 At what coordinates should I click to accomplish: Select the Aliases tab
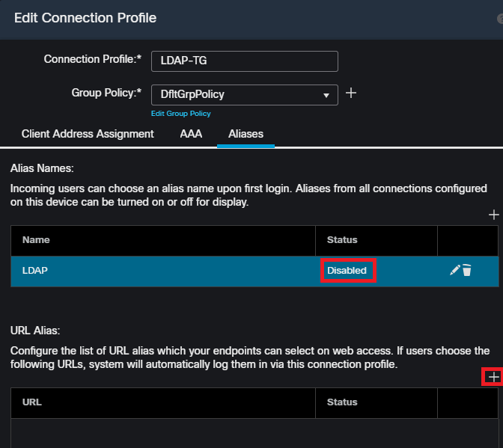click(246, 134)
